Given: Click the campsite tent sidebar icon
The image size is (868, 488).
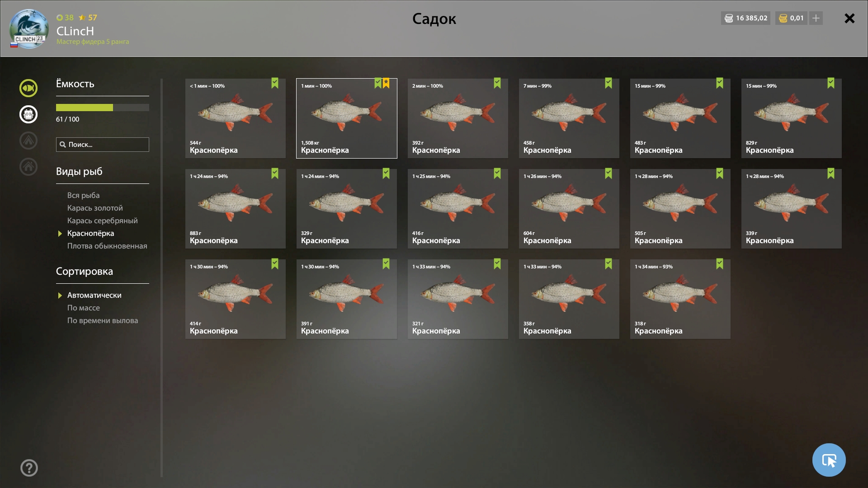Looking at the screenshot, I should [x=28, y=141].
